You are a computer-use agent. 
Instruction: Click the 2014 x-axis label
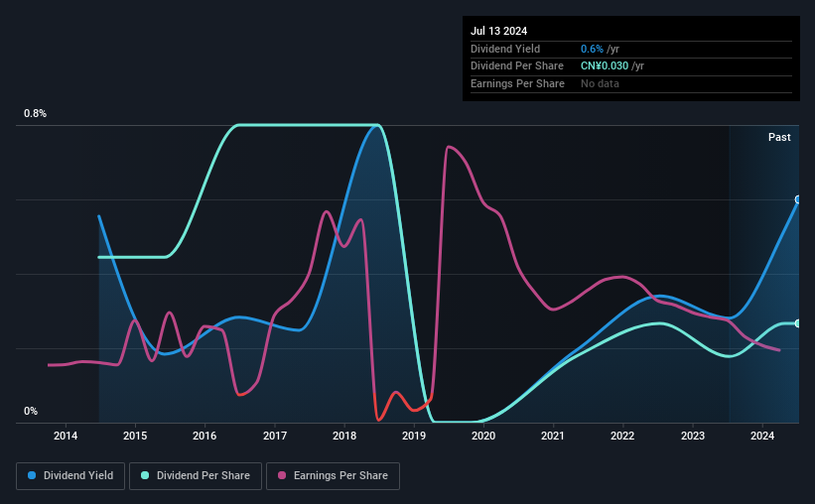[66, 436]
